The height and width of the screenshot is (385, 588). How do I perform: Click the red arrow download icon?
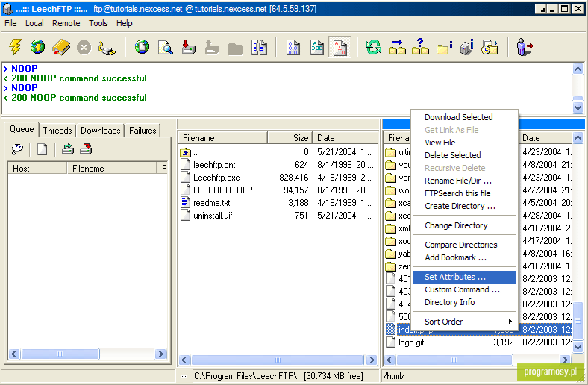[x=189, y=47]
